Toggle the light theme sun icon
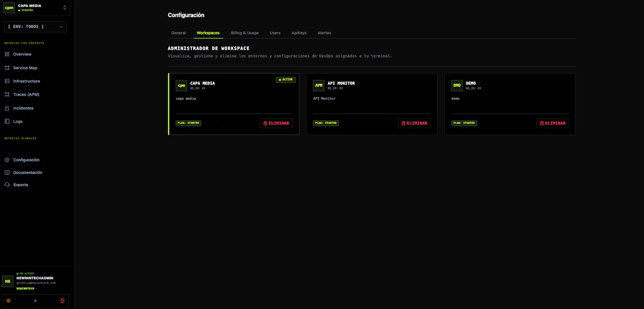Viewport: 644px width, 309px height. click(x=8, y=301)
